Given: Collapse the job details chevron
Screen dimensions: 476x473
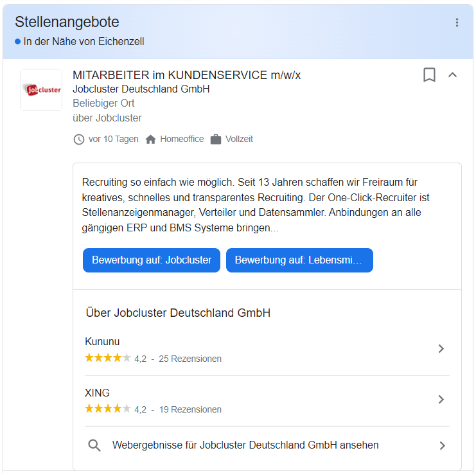Looking at the screenshot, I should click(x=452, y=75).
